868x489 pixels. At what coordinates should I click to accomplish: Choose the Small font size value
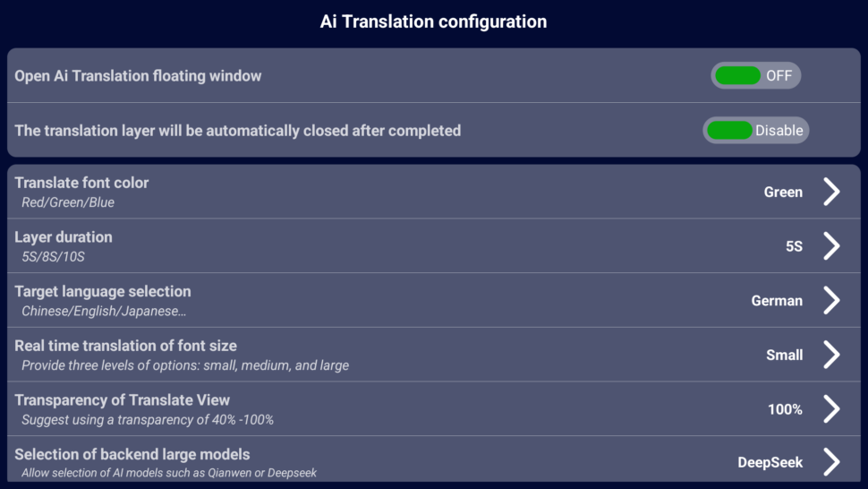click(785, 355)
